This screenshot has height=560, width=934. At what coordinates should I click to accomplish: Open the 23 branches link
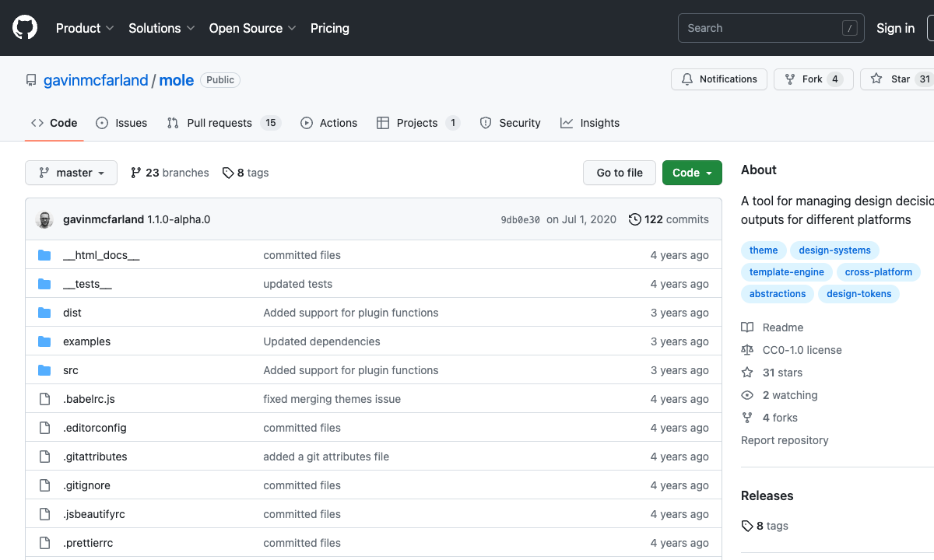tap(170, 173)
